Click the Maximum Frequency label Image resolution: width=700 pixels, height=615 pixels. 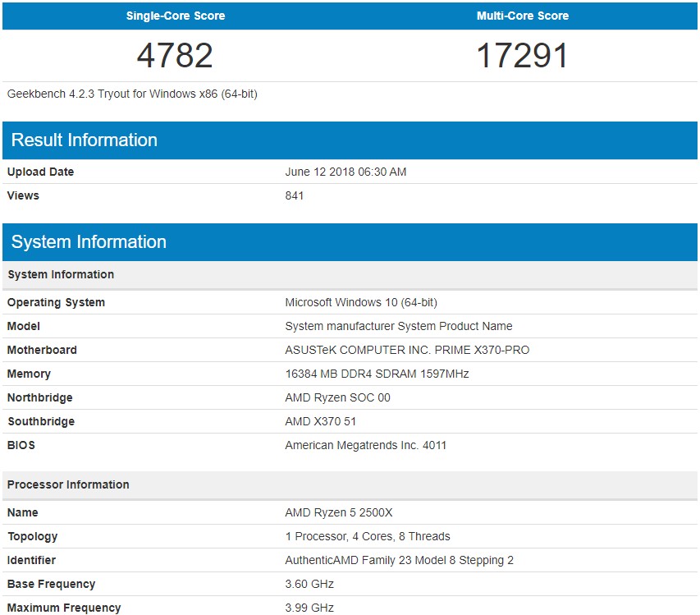[x=64, y=608]
